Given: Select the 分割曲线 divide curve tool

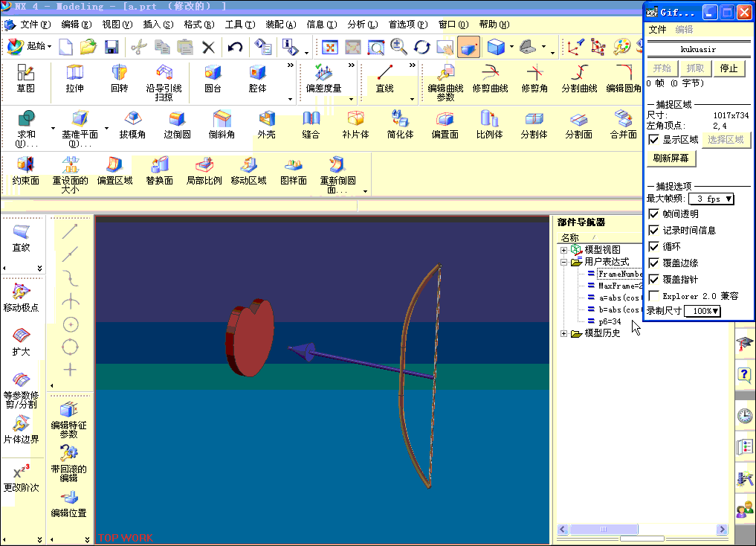Looking at the screenshot, I should pyautogui.click(x=579, y=79).
